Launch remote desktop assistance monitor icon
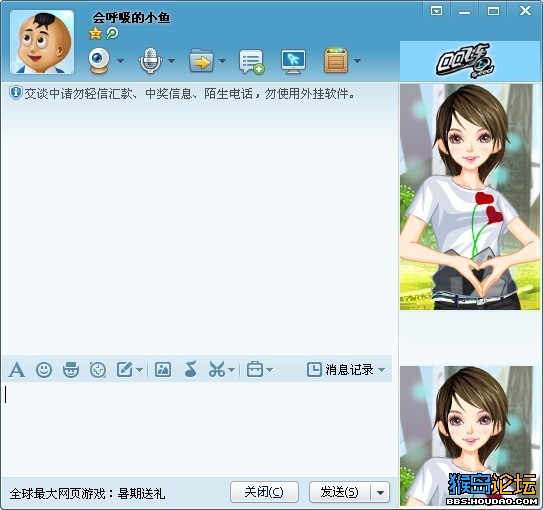 pos(293,62)
